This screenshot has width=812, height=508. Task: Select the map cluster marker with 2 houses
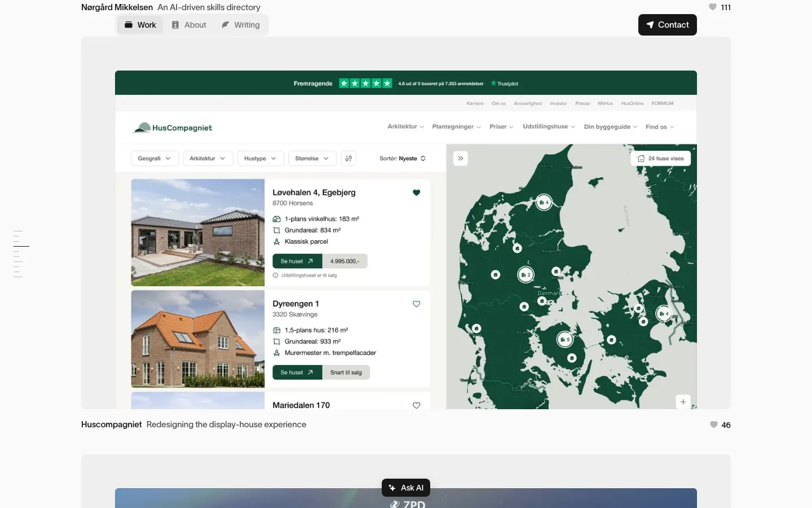526,275
